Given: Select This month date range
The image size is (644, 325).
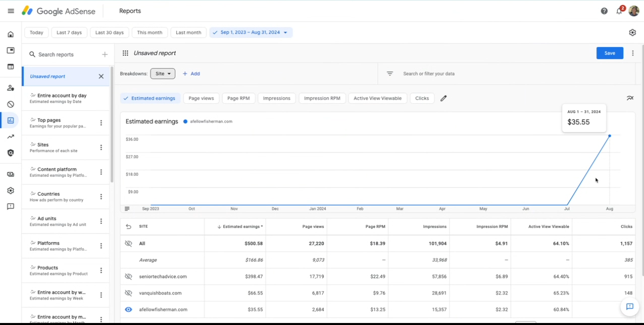Looking at the screenshot, I should tap(150, 32).
